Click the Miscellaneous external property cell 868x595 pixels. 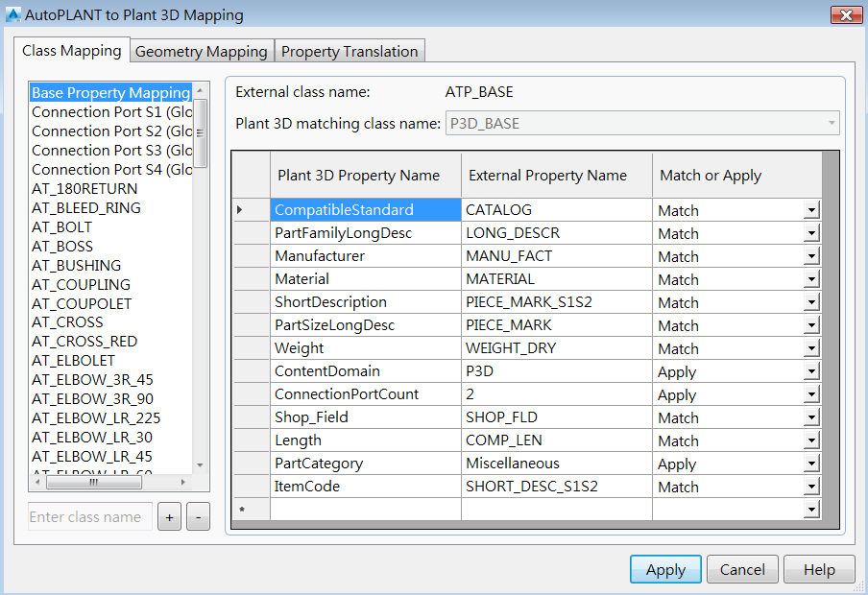[557, 464]
